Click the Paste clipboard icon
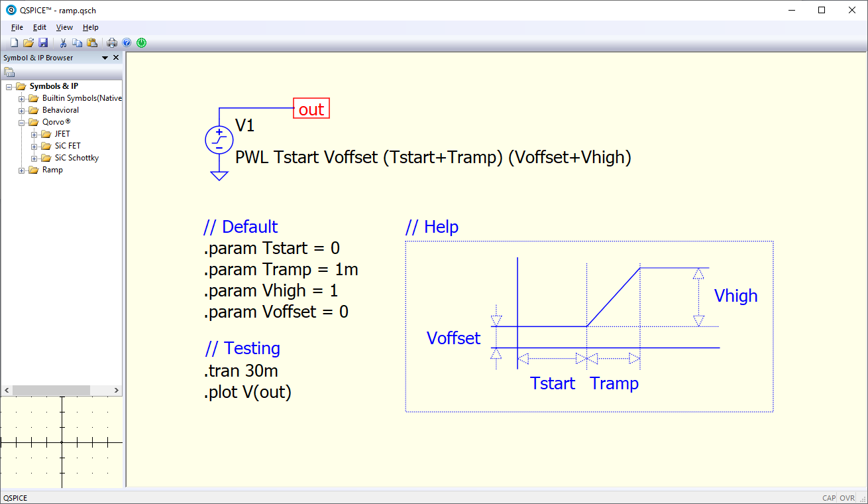 [x=92, y=43]
